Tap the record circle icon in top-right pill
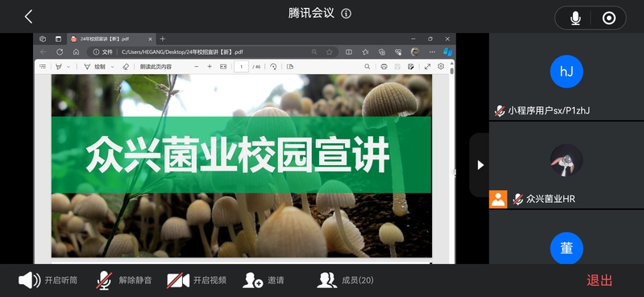The image size is (644, 297). point(609,18)
